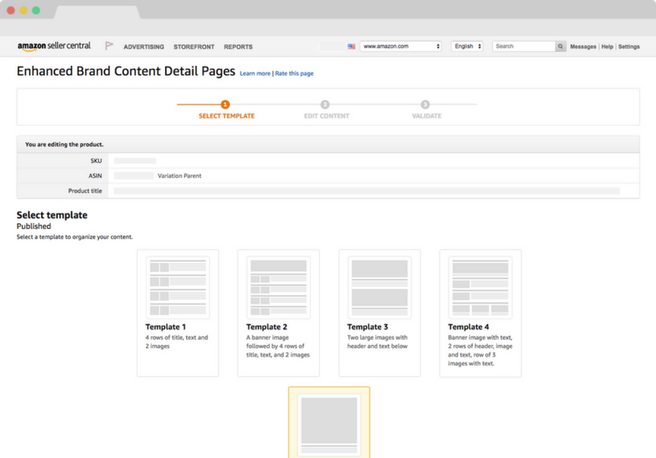The width and height of the screenshot is (656, 458).
Task: Click the search magnifier button
Action: pyautogui.click(x=560, y=46)
